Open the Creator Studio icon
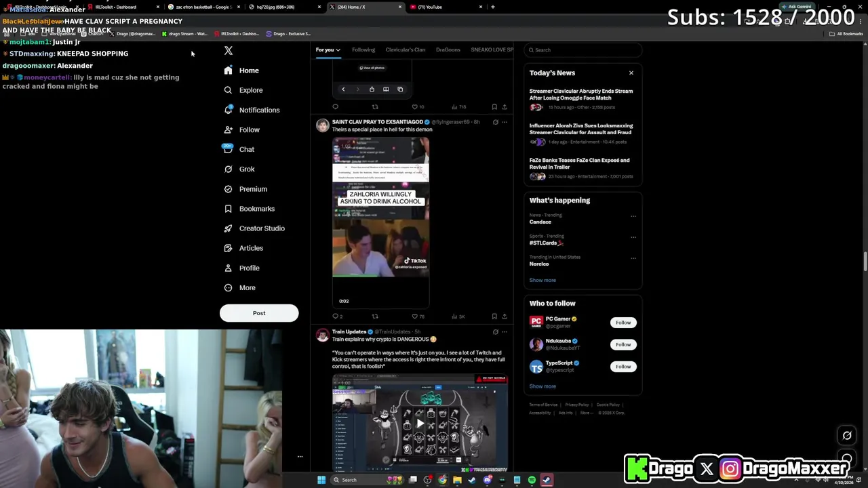This screenshot has height=488, width=868. point(228,228)
